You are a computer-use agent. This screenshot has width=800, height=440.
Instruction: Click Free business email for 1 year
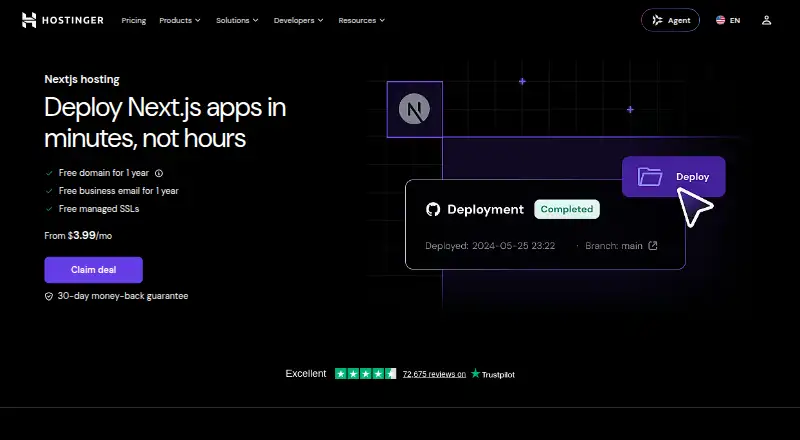coord(118,191)
